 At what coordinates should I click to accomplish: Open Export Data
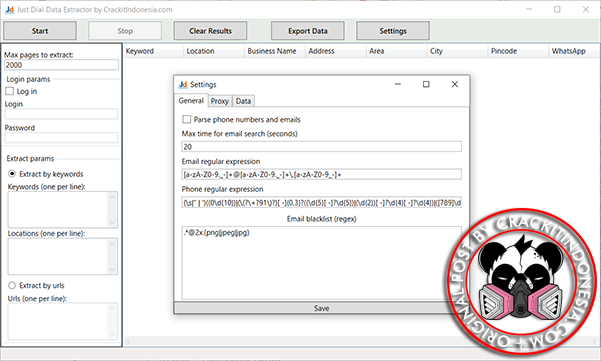(x=308, y=31)
